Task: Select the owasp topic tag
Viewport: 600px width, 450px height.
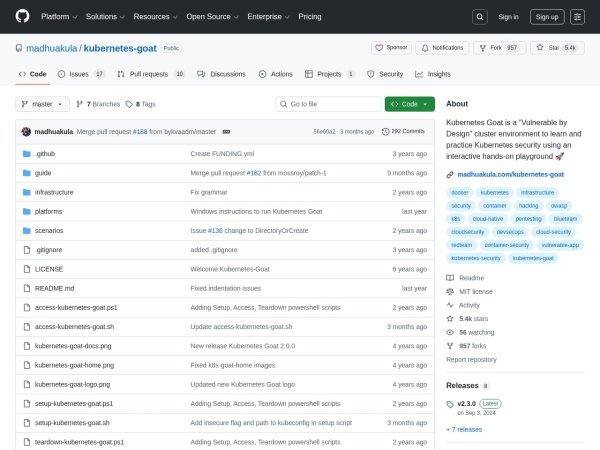Action: (x=559, y=206)
